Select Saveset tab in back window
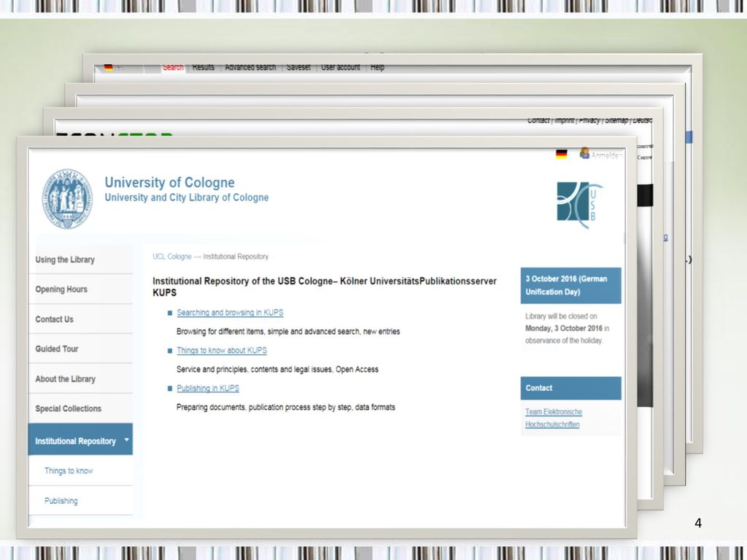The height and width of the screenshot is (560, 747). (298, 67)
